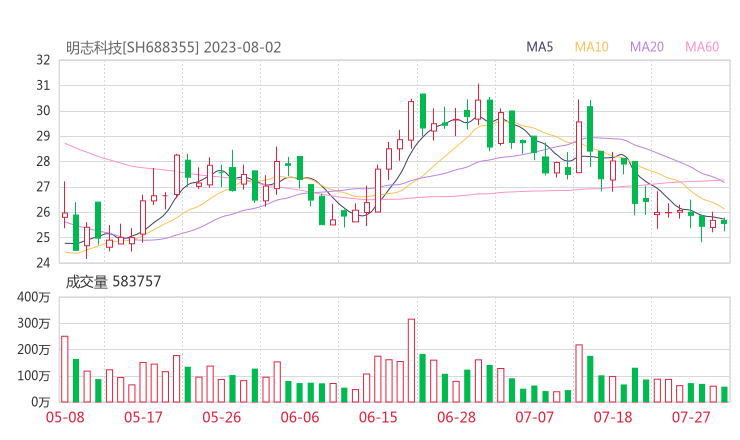Select the last green candlestick on the right
The height and width of the screenshot is (440, 740).
tap(724, 222)
